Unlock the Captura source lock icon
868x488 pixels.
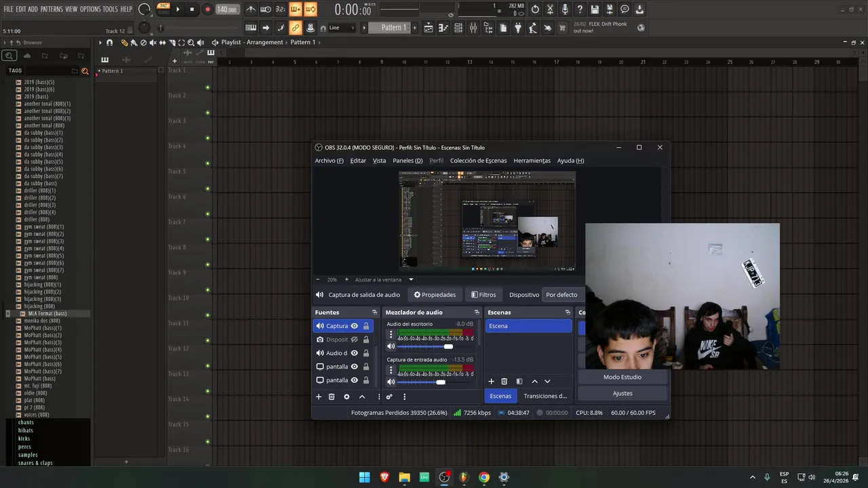click(366, 326)
